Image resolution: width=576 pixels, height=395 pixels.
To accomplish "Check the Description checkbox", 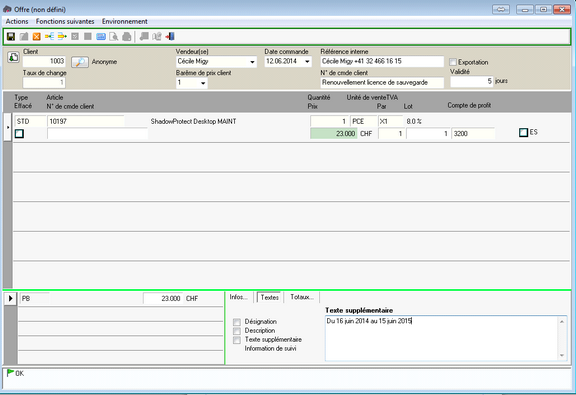I will coord(237,331).
